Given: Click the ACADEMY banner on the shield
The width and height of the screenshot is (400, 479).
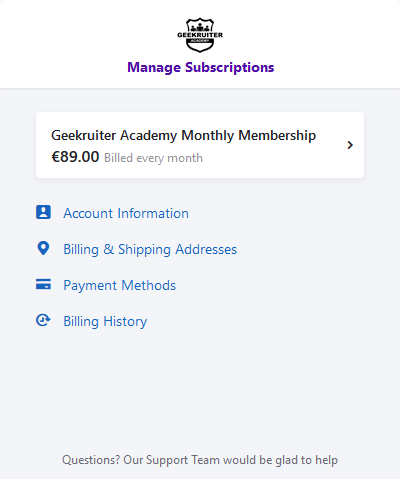Looking at the screenshot, I should click(200, 41).
